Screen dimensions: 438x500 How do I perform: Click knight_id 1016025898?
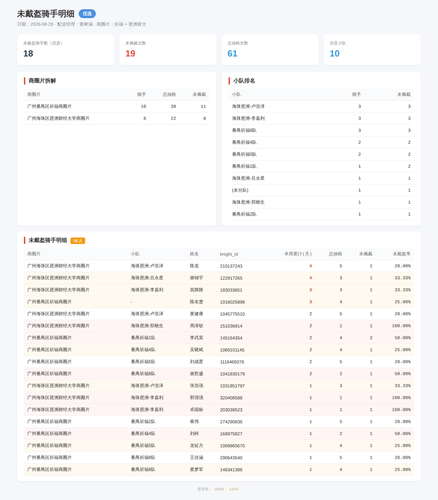pos(232,302)
